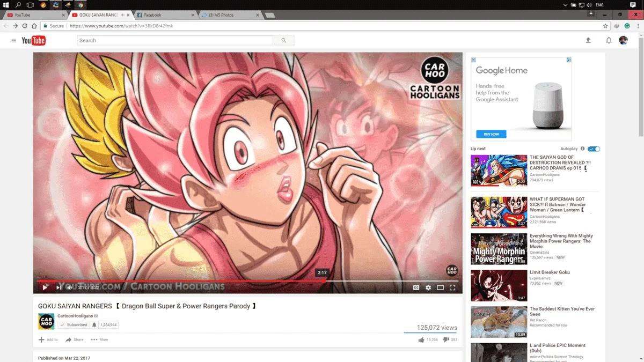The width and height of the screenshot is (644, 362).
Task: Mute the video player volume
Action: click(69, 287)
